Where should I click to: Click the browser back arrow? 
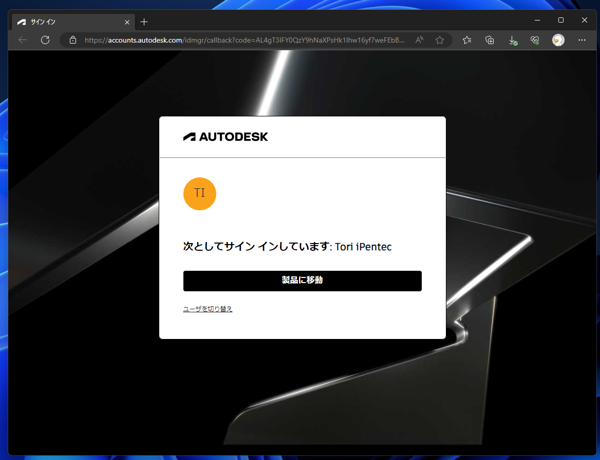tap(23, 40)
